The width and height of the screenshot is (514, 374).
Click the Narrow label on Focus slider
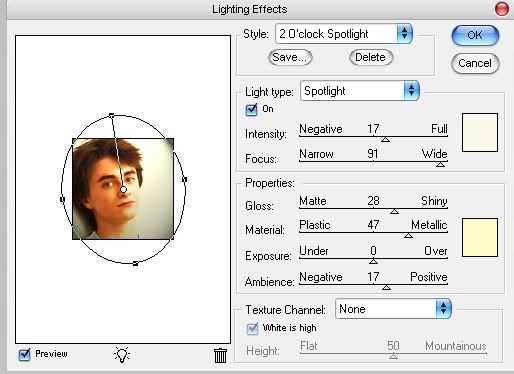(x=316, y=154)
